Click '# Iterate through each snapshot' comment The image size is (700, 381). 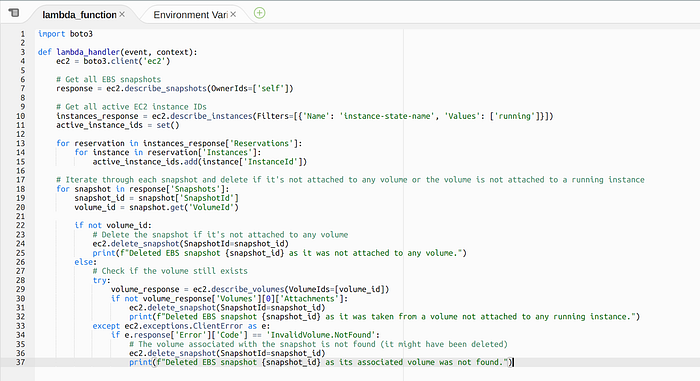click(x=350, y=180)
